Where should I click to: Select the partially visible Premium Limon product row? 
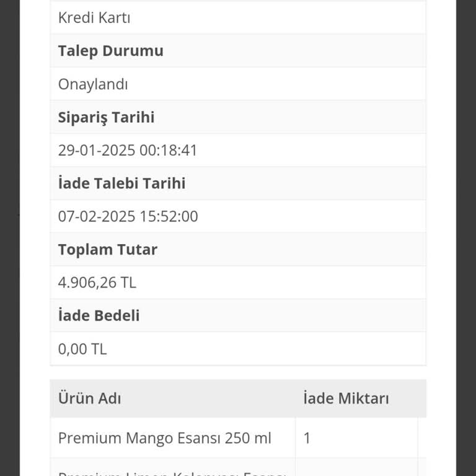click(171, 470)
